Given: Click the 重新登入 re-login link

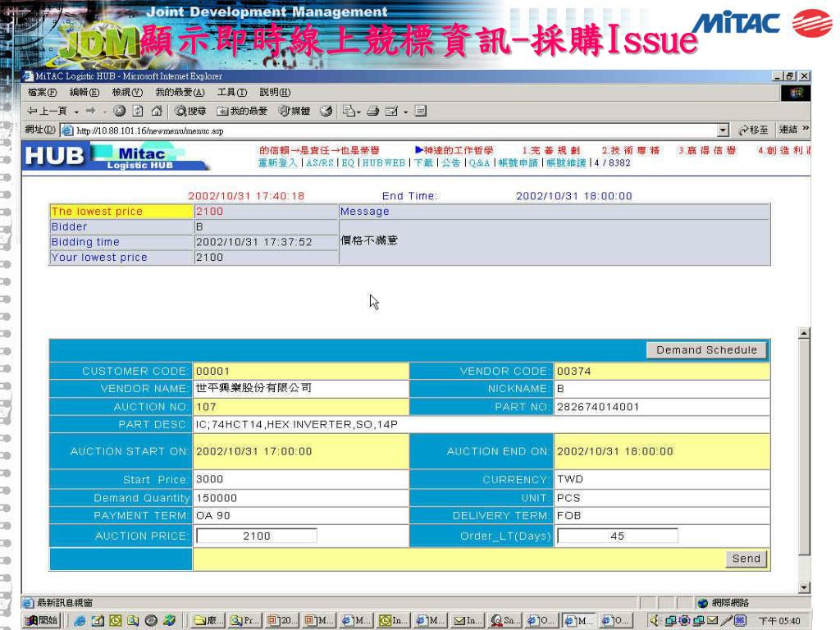Looking at the screenshot, I should [277, 163].
